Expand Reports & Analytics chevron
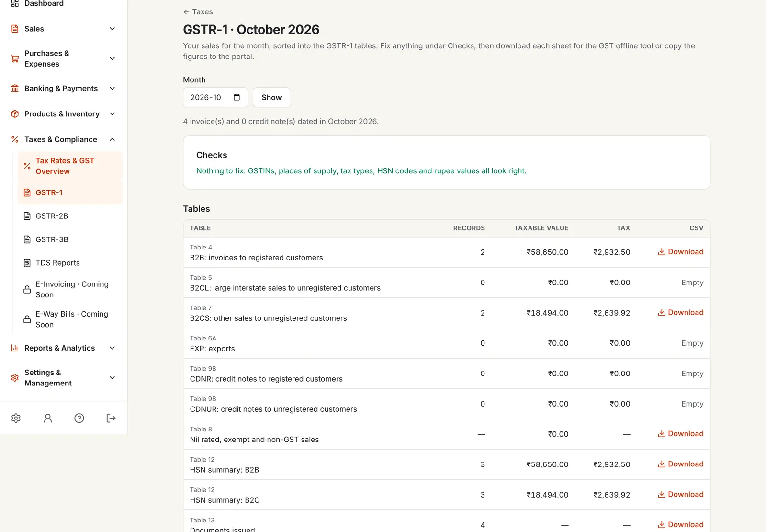This screenshot has width=766, height=532. (112, 348)
